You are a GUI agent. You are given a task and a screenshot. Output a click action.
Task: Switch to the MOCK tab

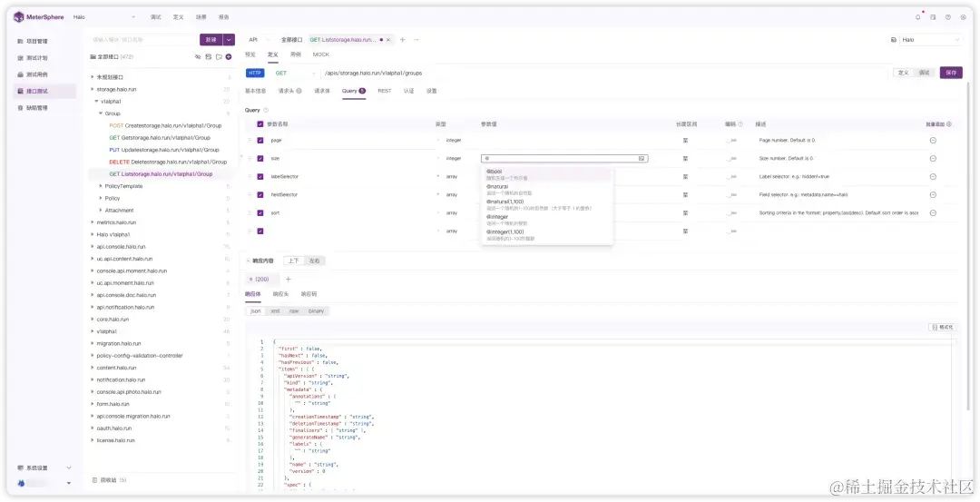pyautogui.click(x=321, y=54)
